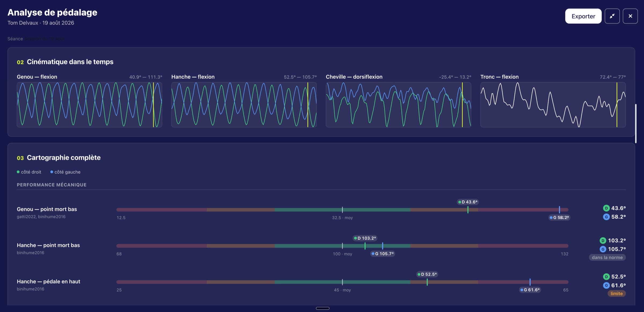644x312 pixels.
Task: Click the green D badge beside 43.6°
Action: pos(606,208)
